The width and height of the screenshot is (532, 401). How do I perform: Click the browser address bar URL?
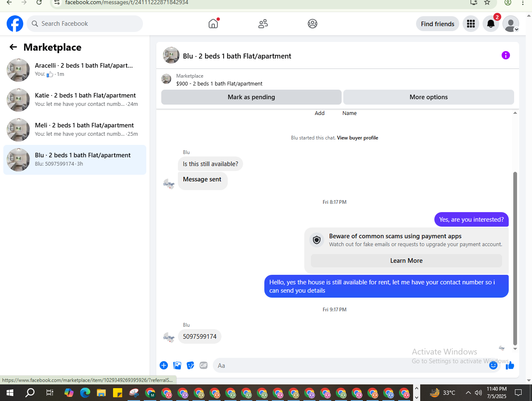(127, 2)
